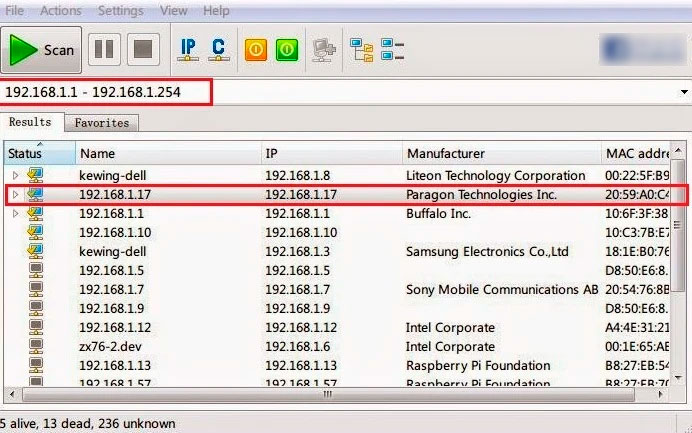Open the IP range history dropdown
692x433 pixels.
(x=683, y=92)
